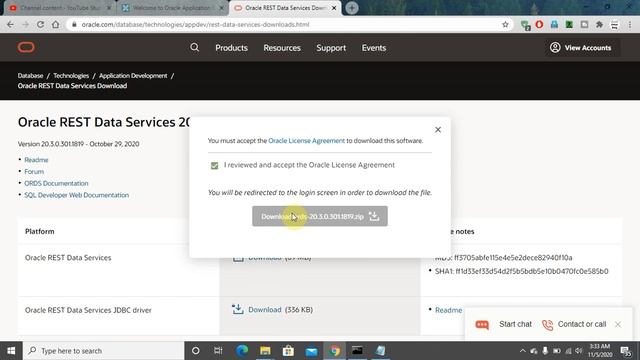Close the Oracle REST Data Services tab
640x360 pixels.
click(x=334, y=8)
